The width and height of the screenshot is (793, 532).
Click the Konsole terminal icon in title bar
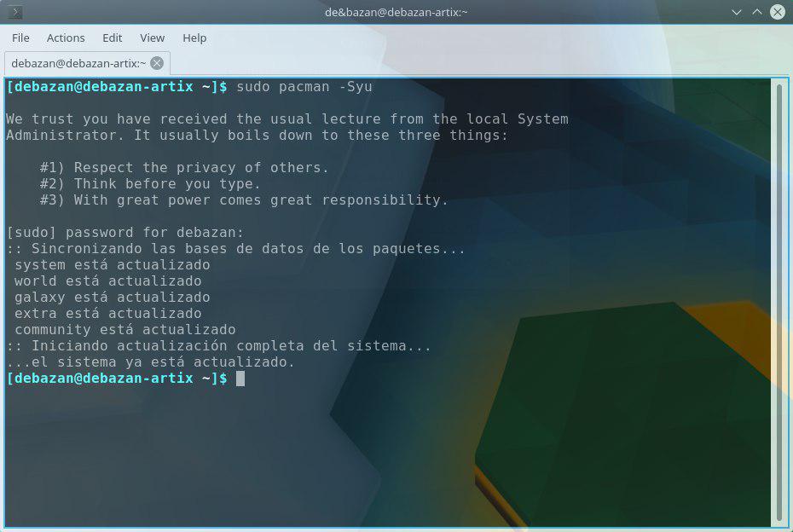(14, 12)
